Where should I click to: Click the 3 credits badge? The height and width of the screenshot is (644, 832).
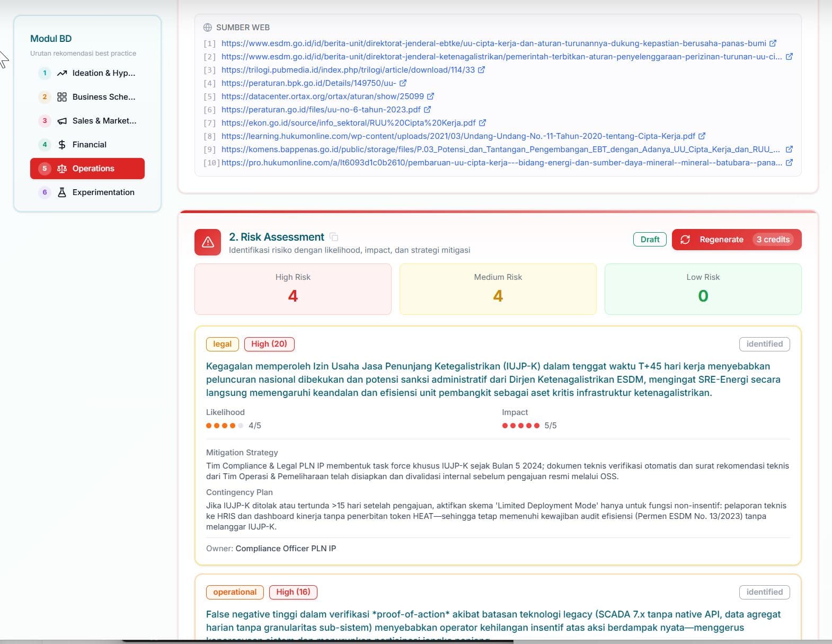773,240
